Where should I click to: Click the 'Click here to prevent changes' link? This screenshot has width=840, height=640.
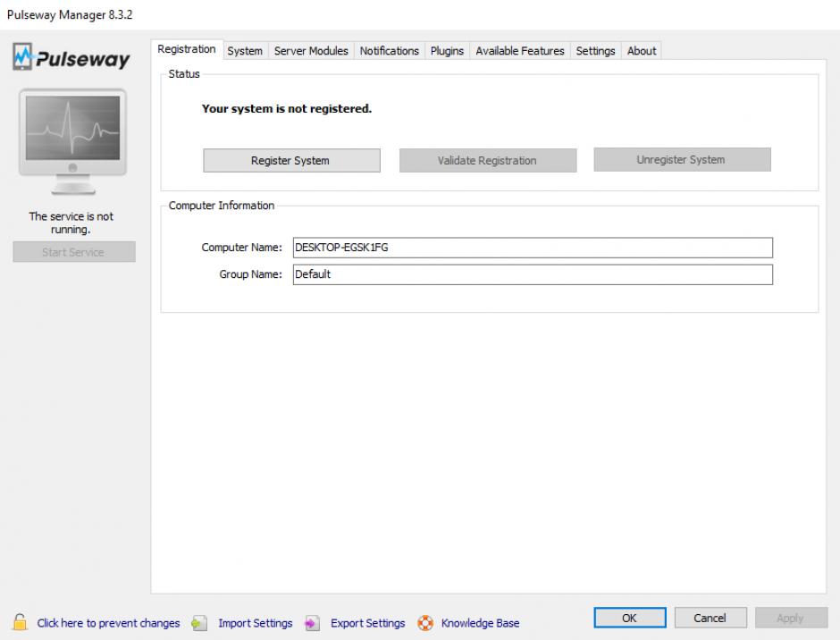point(108,623)
